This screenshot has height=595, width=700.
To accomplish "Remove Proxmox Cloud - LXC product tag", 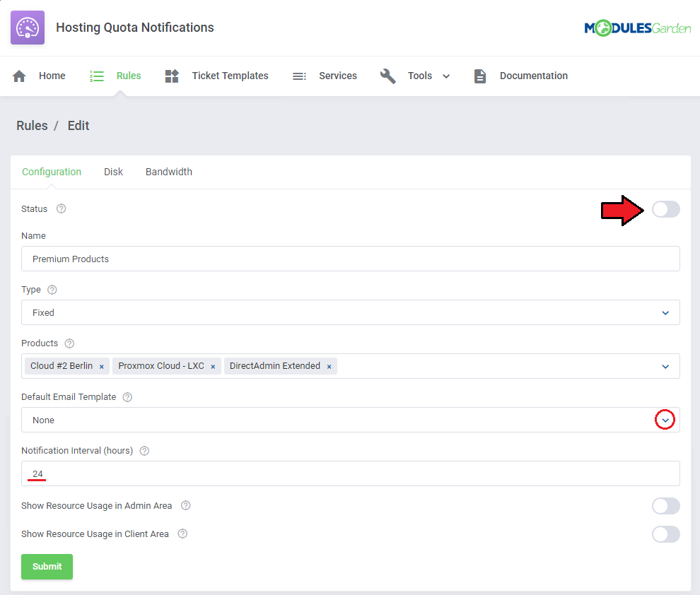I will click(213, 367).
